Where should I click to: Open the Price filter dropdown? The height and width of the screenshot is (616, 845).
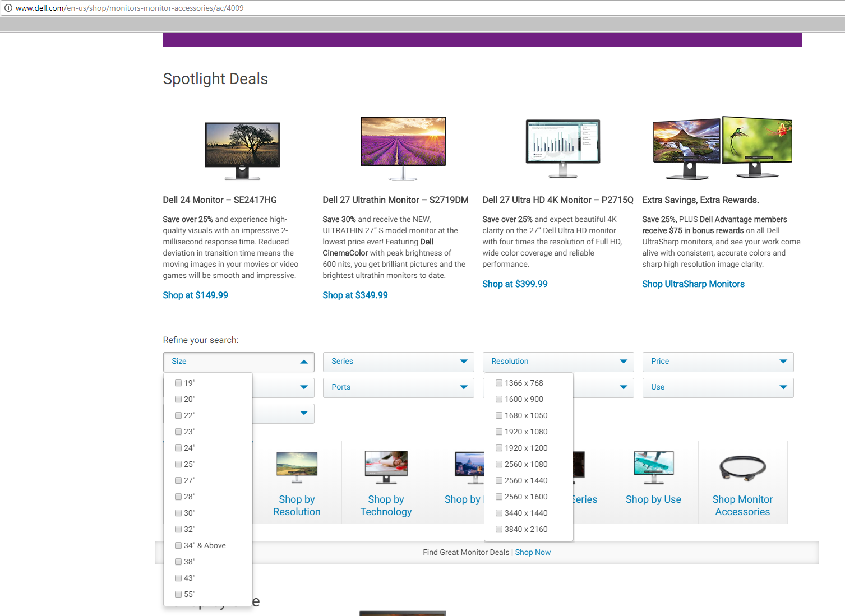point(718,362)
